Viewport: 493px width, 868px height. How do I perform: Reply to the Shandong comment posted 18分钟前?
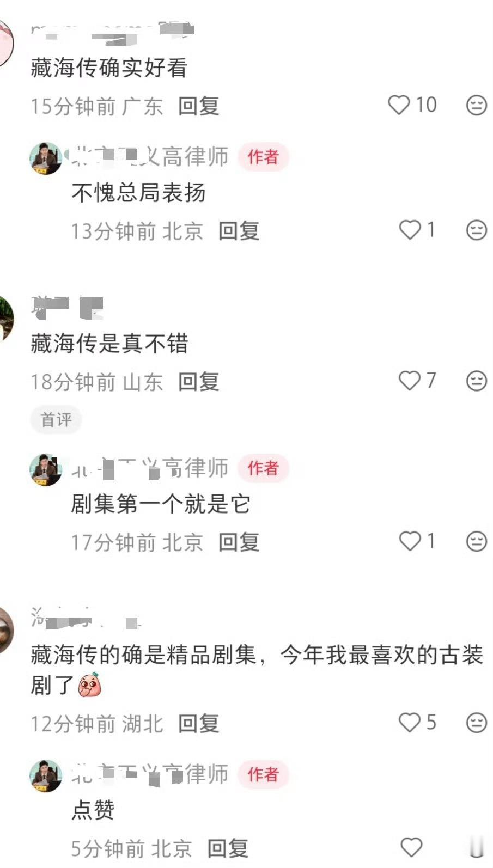click(199, 382)
